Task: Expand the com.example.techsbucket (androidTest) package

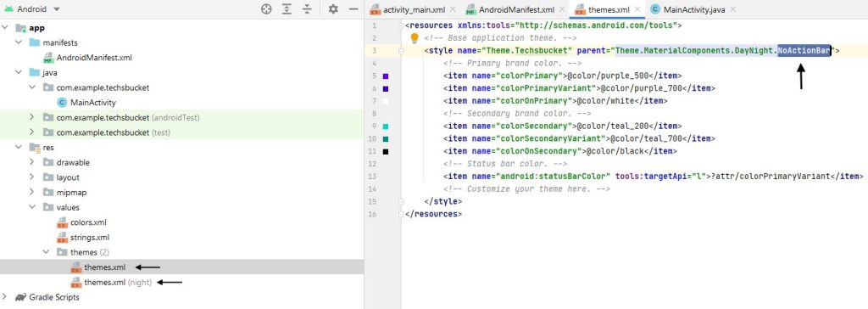Action: [x=32, y=118]
